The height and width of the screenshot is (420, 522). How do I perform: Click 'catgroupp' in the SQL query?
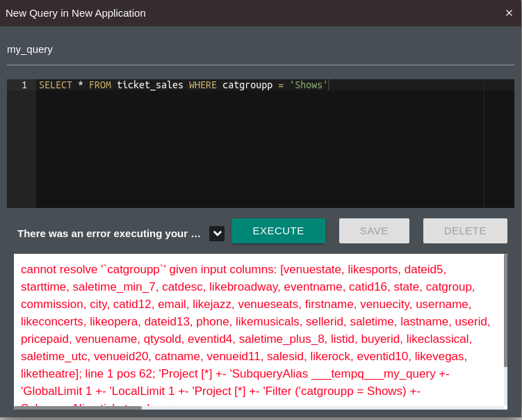pyautogui.click(x=247, y=86)
